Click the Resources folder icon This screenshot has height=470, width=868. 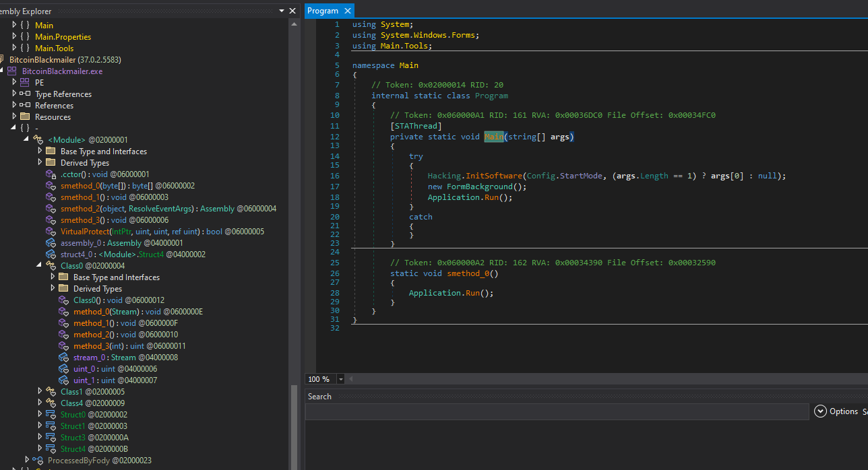[25, 117]
